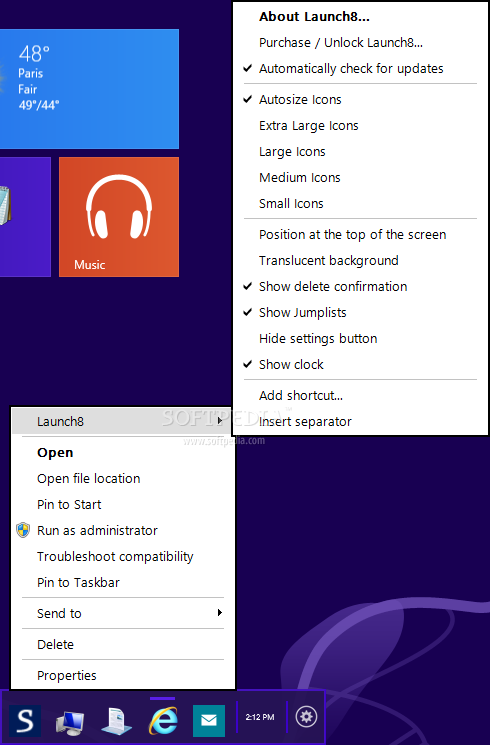Click the clock showing 2:12 PM

tap(259, 717)
